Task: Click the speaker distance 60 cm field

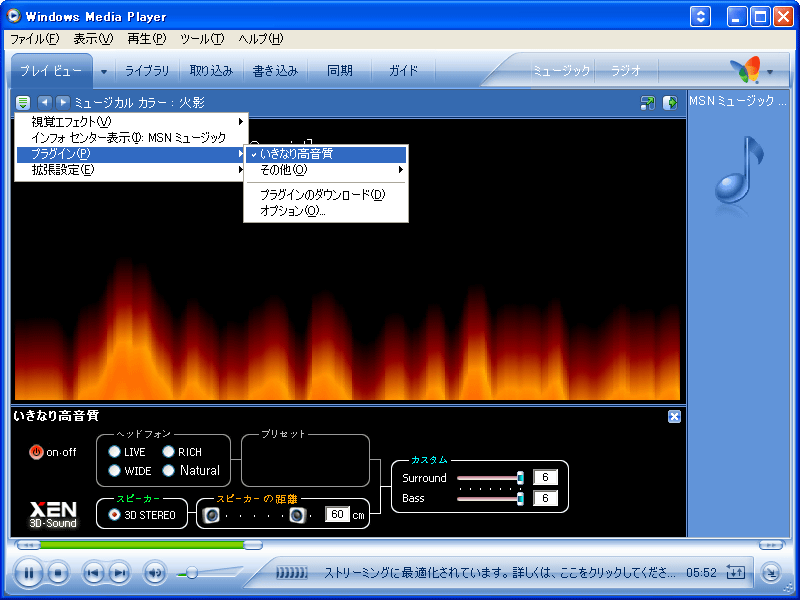Action: coord(337,514)
